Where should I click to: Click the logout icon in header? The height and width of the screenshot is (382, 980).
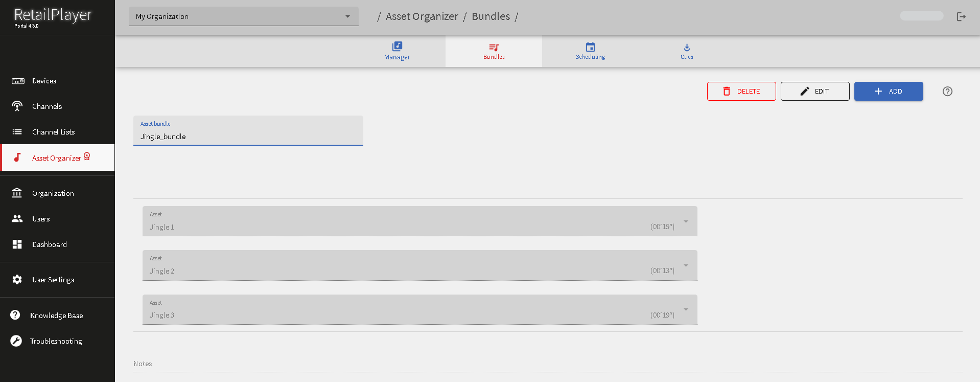(961, 17)
